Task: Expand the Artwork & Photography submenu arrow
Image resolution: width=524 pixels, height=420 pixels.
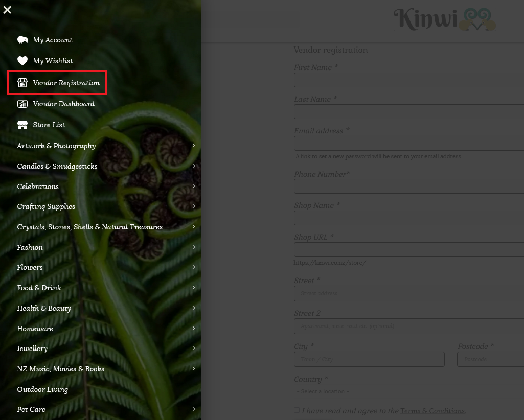Action: click(194, 146)
